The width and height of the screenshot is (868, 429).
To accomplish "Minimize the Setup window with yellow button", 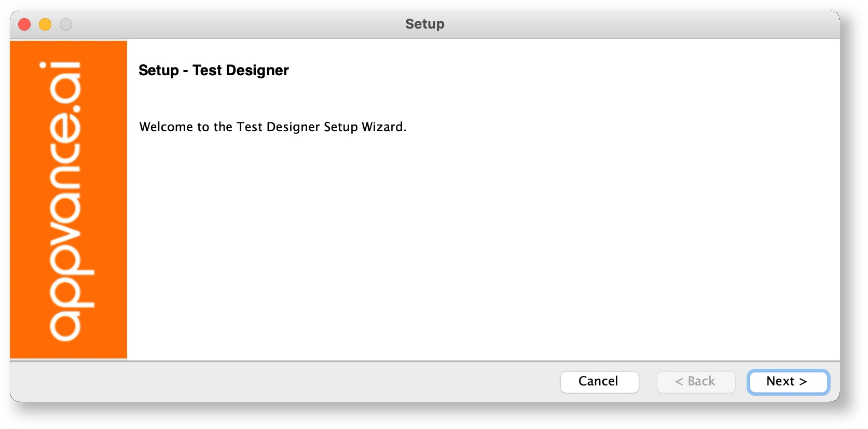I will [45, 24].
